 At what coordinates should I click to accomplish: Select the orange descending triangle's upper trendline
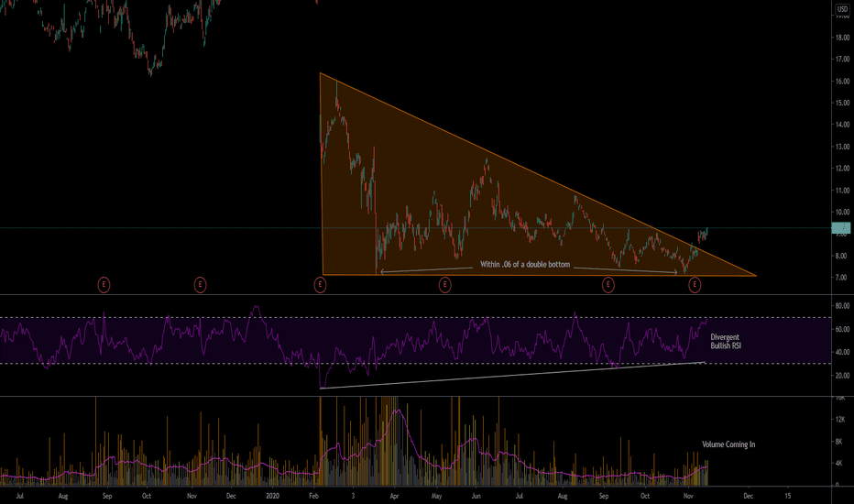click(538, 174)
